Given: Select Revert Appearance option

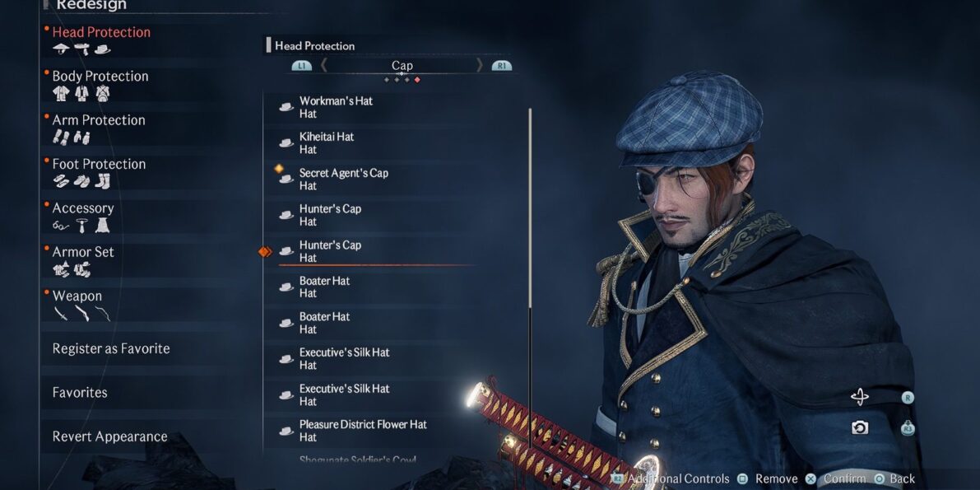Looking at the screenshot, I should (x=110, y=436).
